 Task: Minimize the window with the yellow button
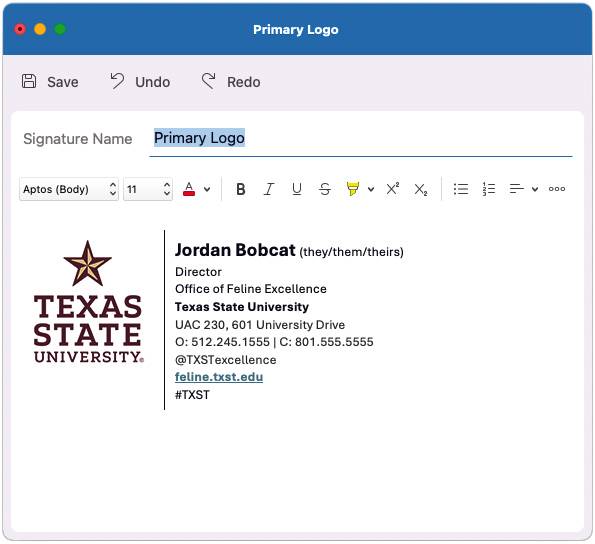click(40, 29)
